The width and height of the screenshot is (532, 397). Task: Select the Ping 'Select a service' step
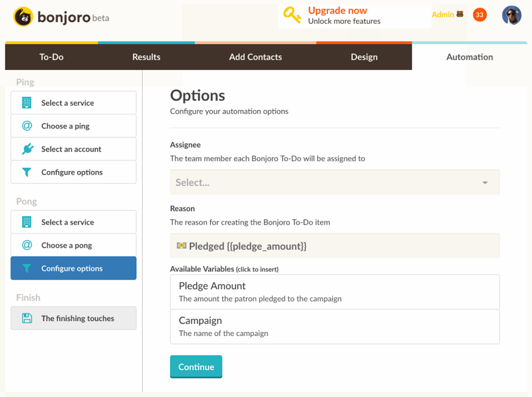pyautogui.click(x=73, y=103)
